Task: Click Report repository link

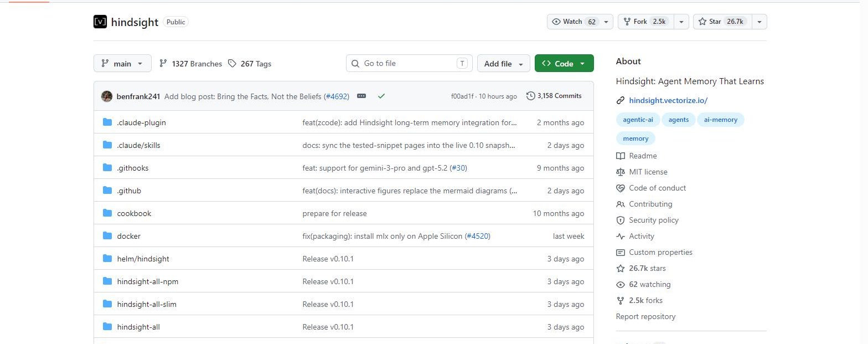Action: coord(645,317)
